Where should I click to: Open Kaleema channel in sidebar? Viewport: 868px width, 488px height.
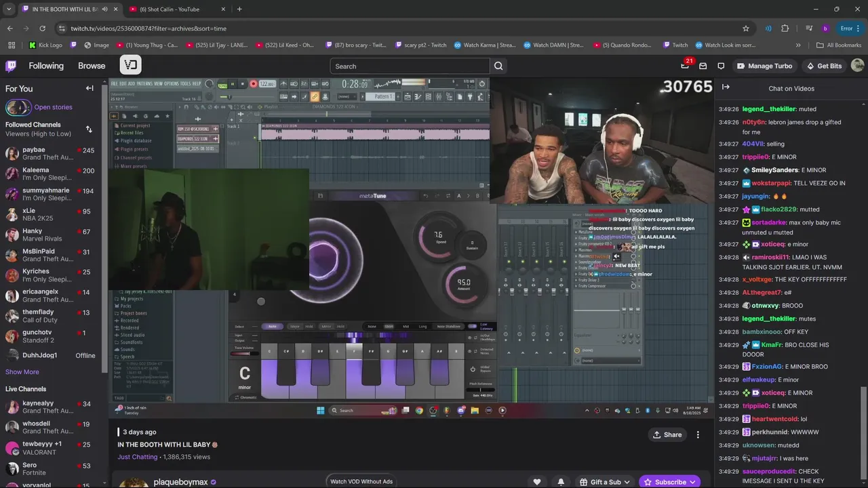[x=51, y=174]
